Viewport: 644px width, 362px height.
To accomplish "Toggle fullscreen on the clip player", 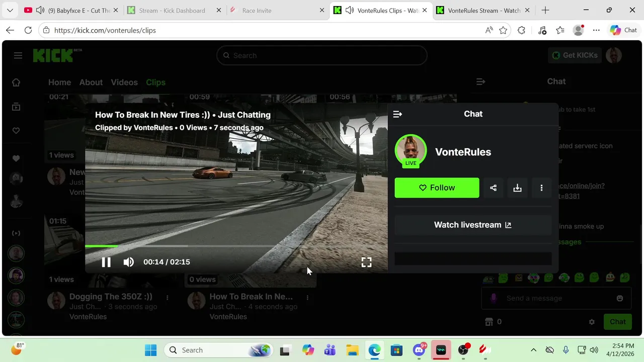I will pyautogui.click(x=366, y=262).
